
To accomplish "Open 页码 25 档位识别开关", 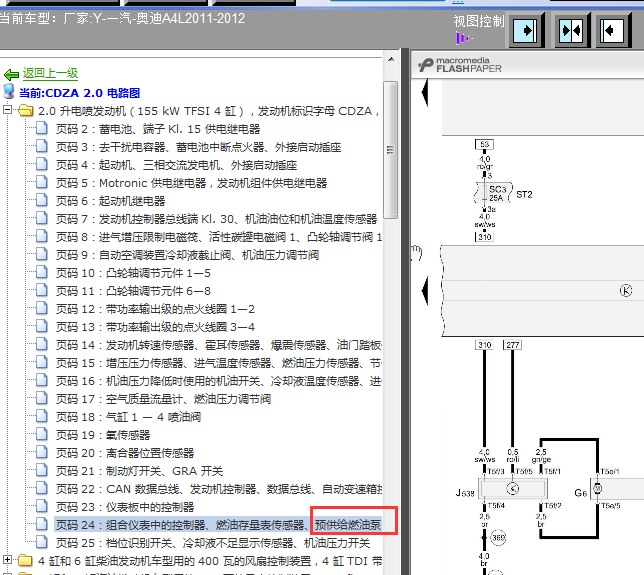I will [x=213, y=543].
